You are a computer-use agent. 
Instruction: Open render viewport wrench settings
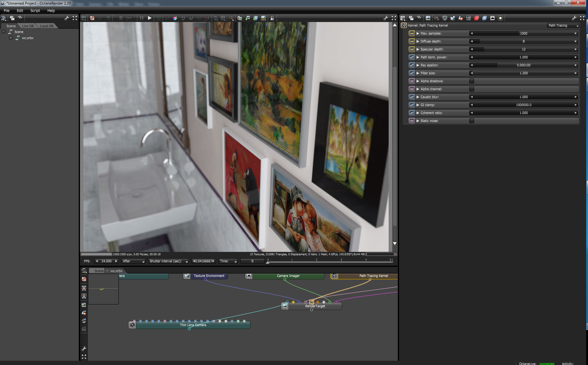(x=386, y=18)
